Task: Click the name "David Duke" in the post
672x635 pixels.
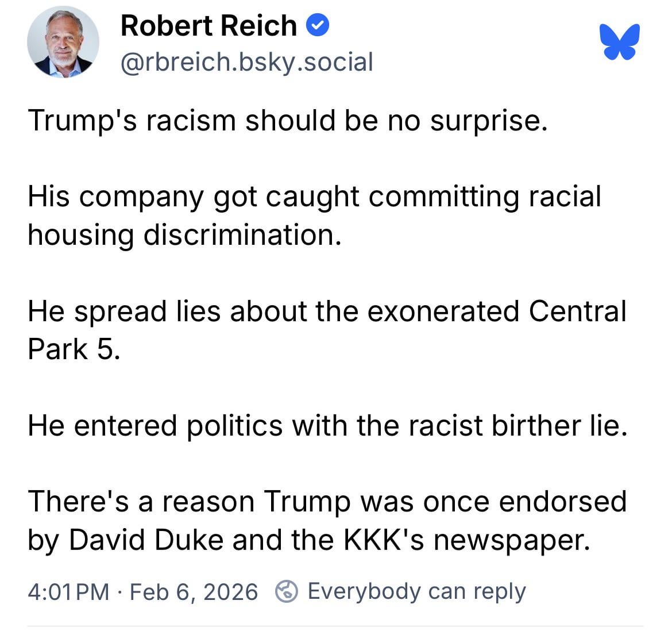Action: click(x=146, y=540)
